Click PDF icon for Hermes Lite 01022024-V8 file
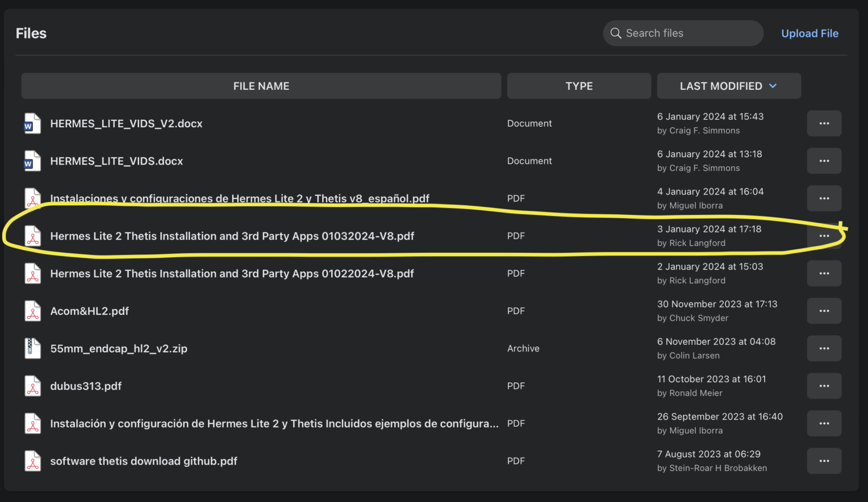This screenshot has width=868, height=502. click(33, 274)
